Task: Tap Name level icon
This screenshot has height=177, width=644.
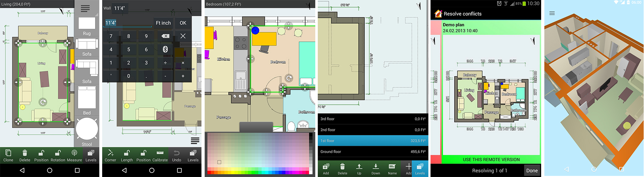Action: 392,169
